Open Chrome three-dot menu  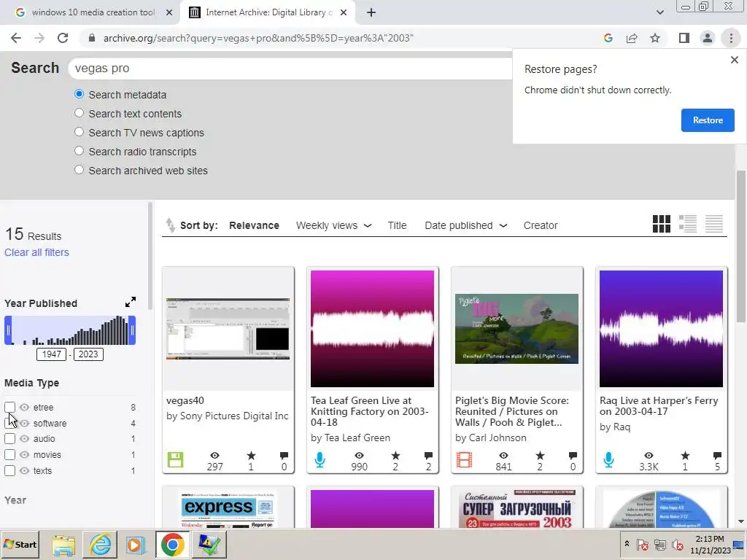coord(731,38)
